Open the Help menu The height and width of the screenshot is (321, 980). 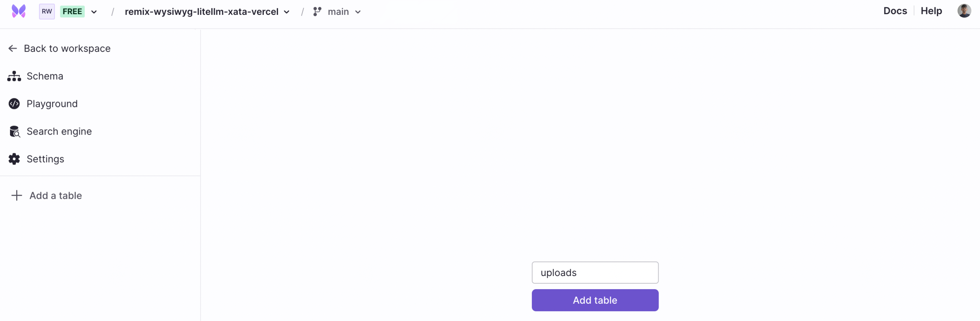931,11
